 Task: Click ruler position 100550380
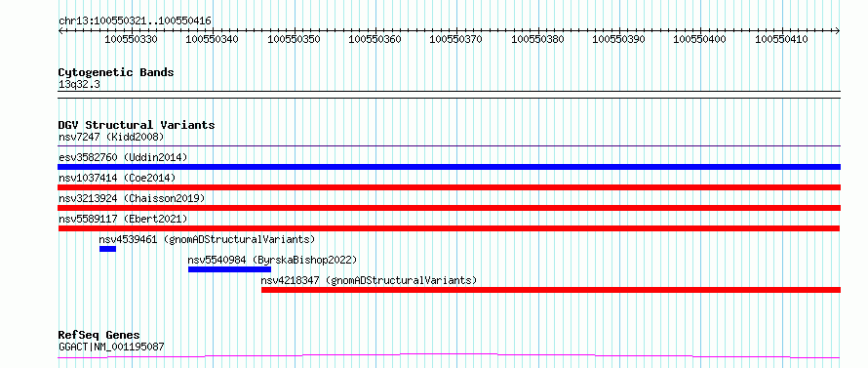[538, 39]
